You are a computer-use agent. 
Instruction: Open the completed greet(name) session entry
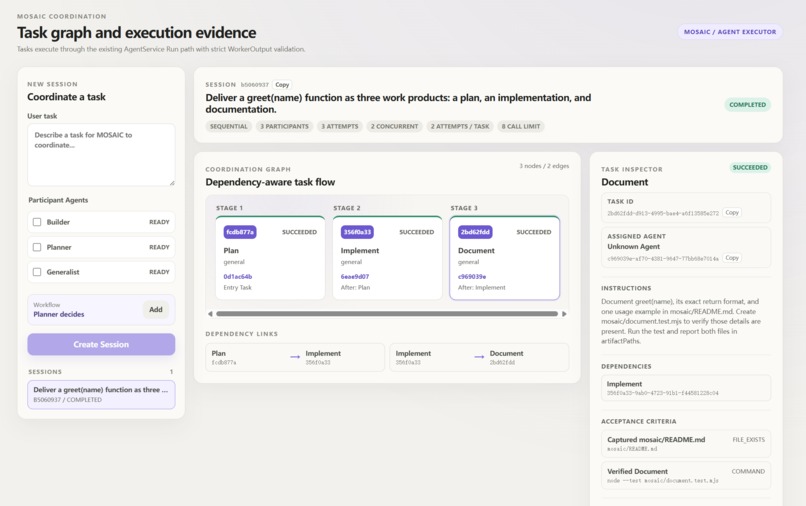(x=101, y=394)
